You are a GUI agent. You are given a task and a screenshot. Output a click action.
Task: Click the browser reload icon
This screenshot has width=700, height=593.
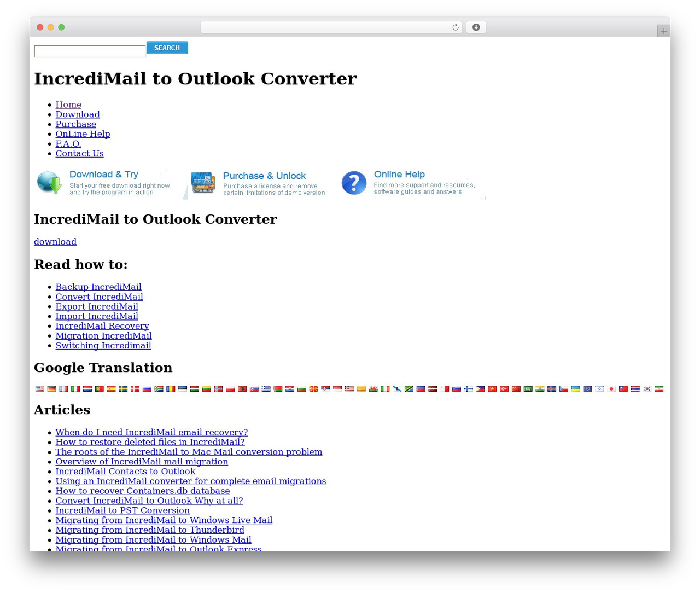pyautogui.click(x=456, y=27)
